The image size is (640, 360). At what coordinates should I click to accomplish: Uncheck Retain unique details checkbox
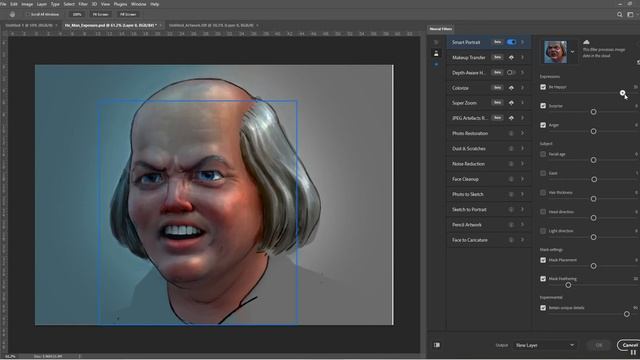(x=543, y=308)
